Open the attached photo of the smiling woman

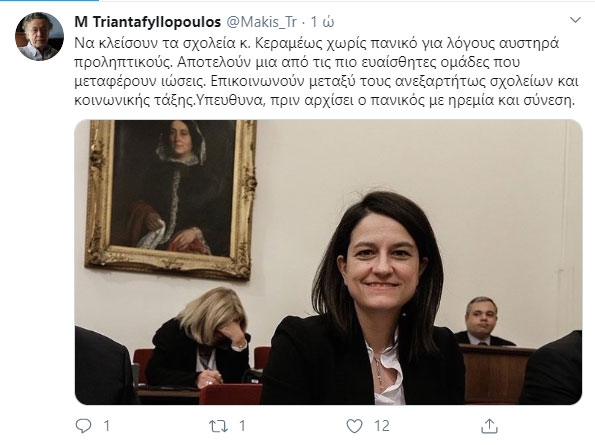[329, 262]
